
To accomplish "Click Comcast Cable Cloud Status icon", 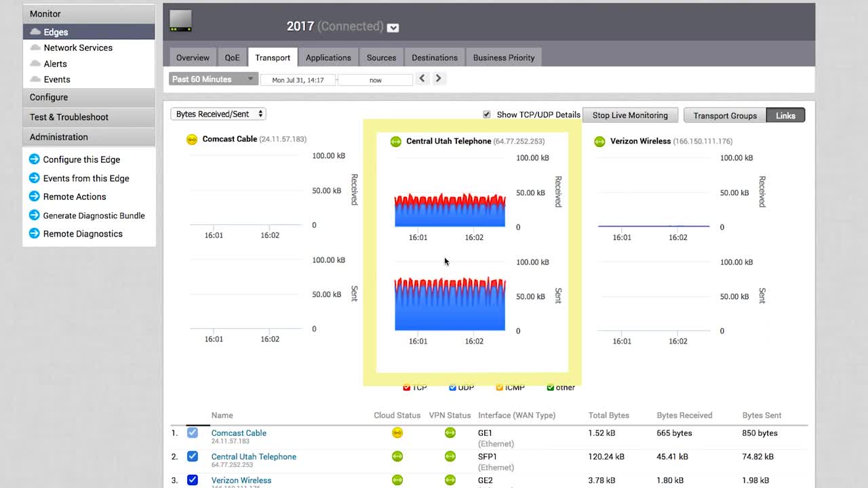I will (x=397, y=432).
